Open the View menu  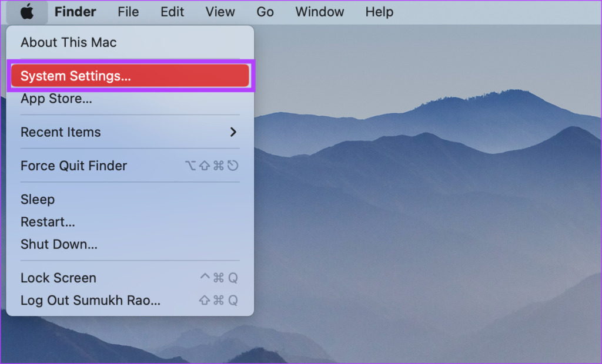[220, 12]
